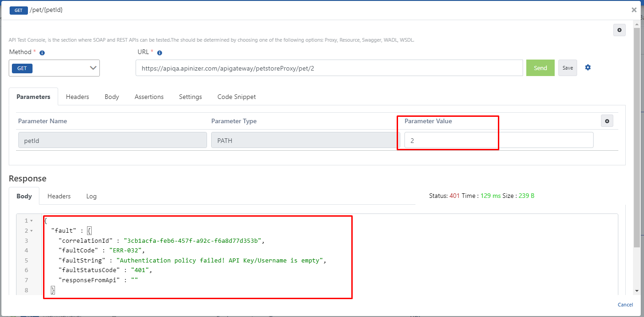Open the request Body tab
The width and height of the screenshot is (644, 317).
(112, 97)
